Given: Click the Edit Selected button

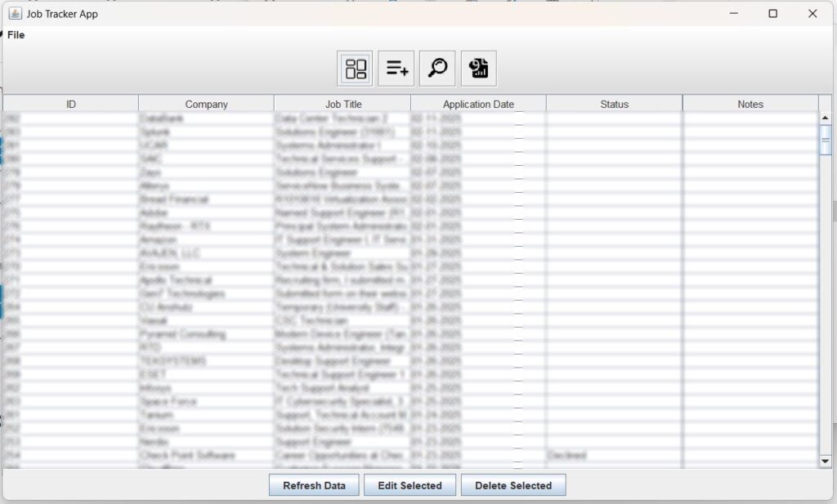Looking at the screenshot, I should click(410, 485).
